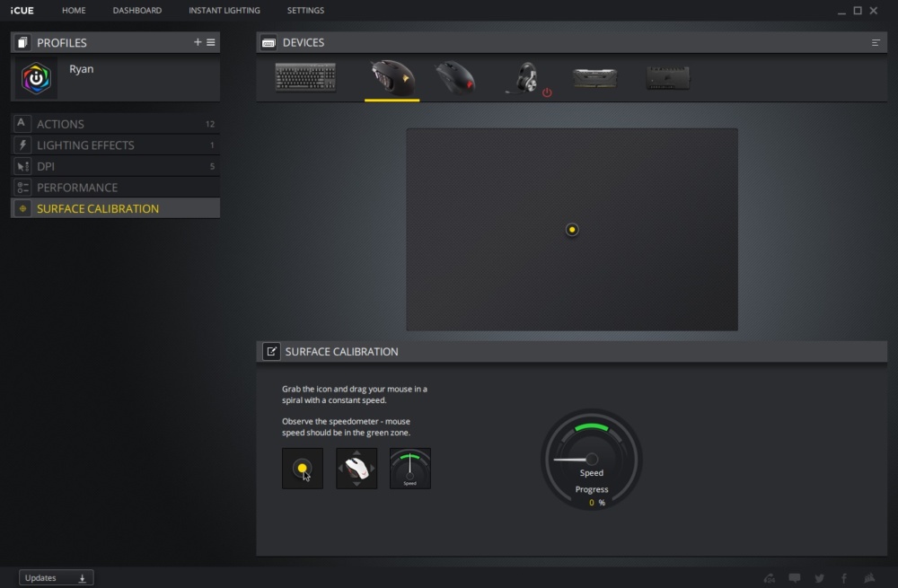Open the Twitter icon in footer
898x588 pixels.
coord(820,578)
